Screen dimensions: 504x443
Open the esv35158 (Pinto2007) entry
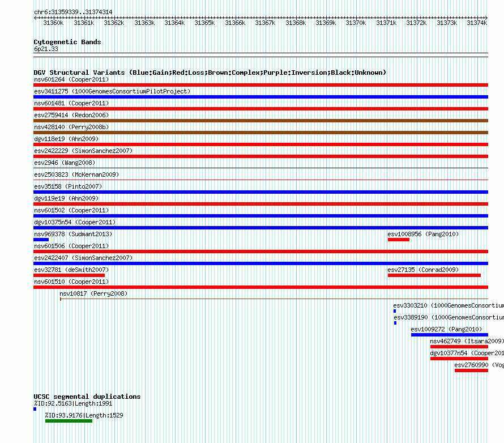click(68, 186)
